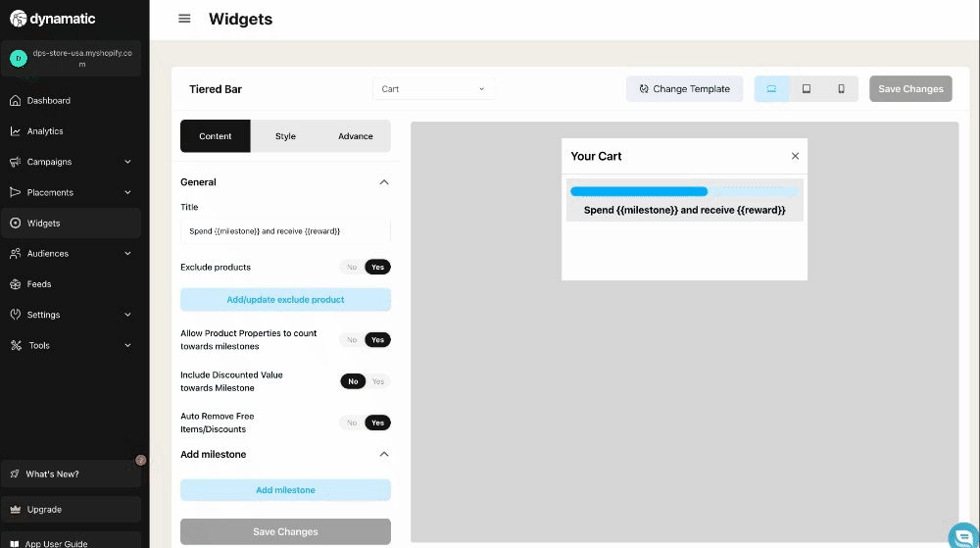Screen dimensions: 980x548
Task: Click the Title text input field
Action: (285, 231)
